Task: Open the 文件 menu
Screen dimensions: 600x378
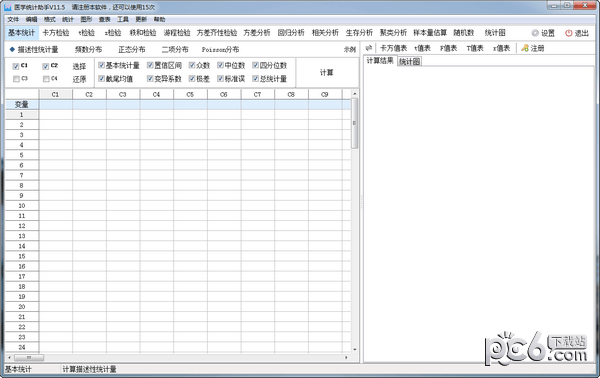Action: [x=13, y=19]
